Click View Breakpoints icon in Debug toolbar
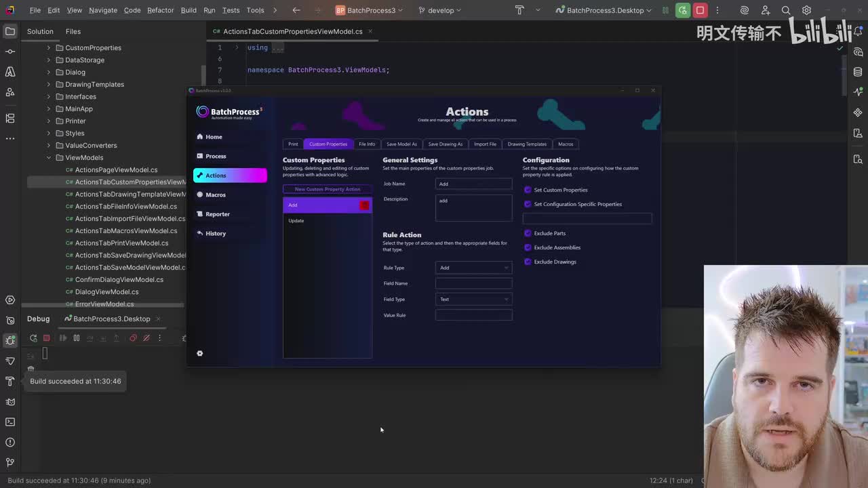The image size is (868, 488). [133, 338]
